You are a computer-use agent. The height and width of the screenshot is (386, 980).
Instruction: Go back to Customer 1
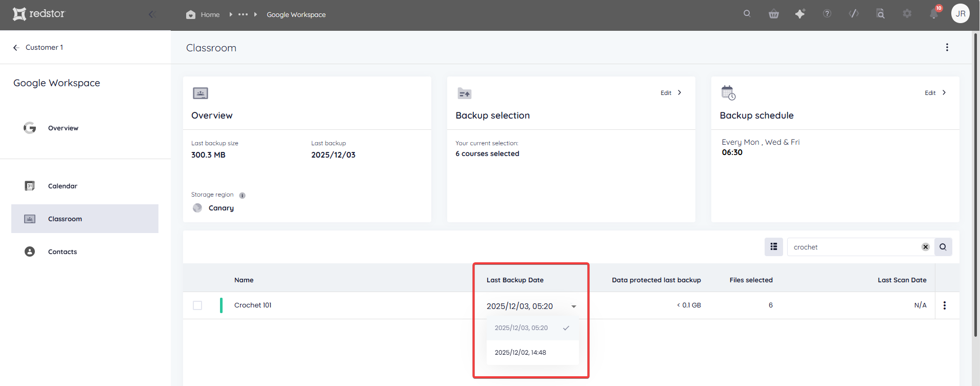[44, 47]
